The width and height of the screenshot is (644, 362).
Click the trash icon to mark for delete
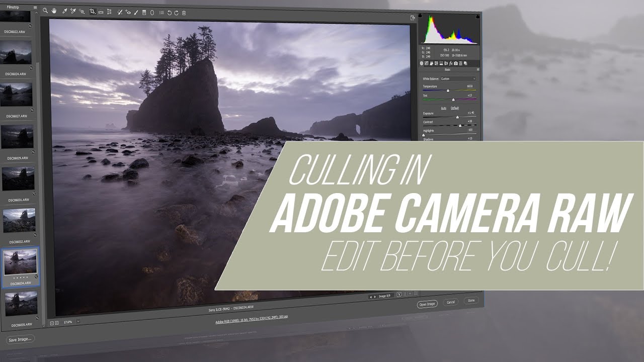[x=184, y=13]
